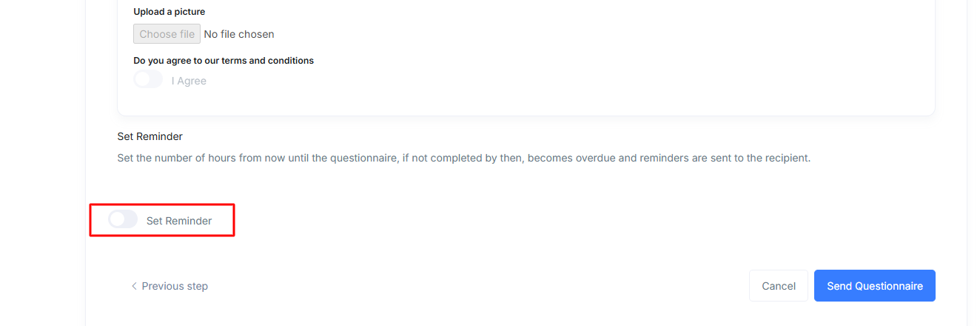The width and height of the screenshot is (980, 326).
Task: Click the terms and conditions question label
Action: (x=224, y=61)
